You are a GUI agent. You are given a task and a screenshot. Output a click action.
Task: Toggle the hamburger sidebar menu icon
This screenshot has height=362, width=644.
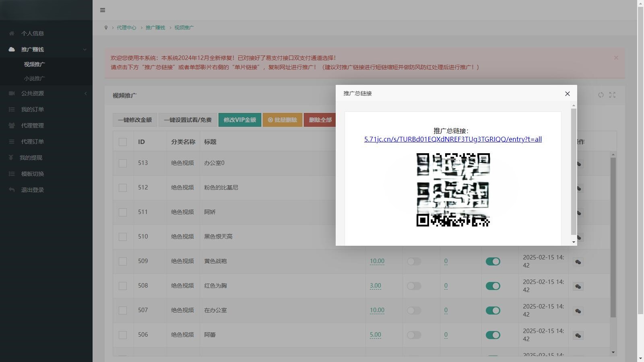(103, 10)
